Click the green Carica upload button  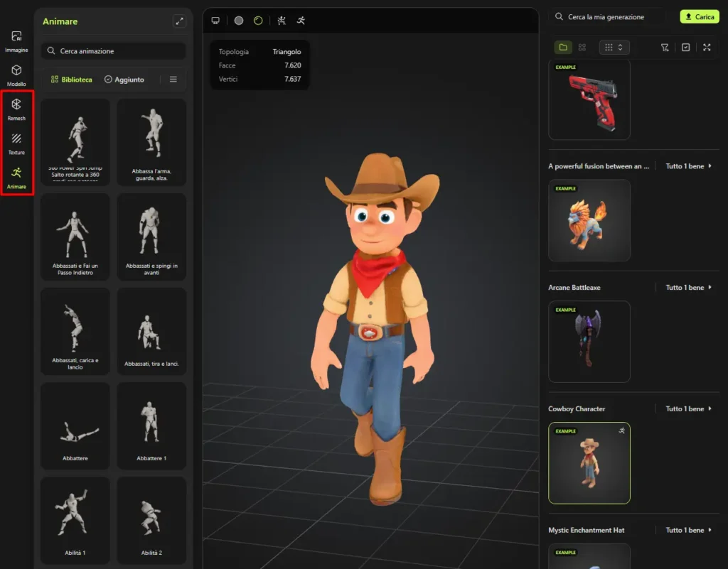[699, 16]
